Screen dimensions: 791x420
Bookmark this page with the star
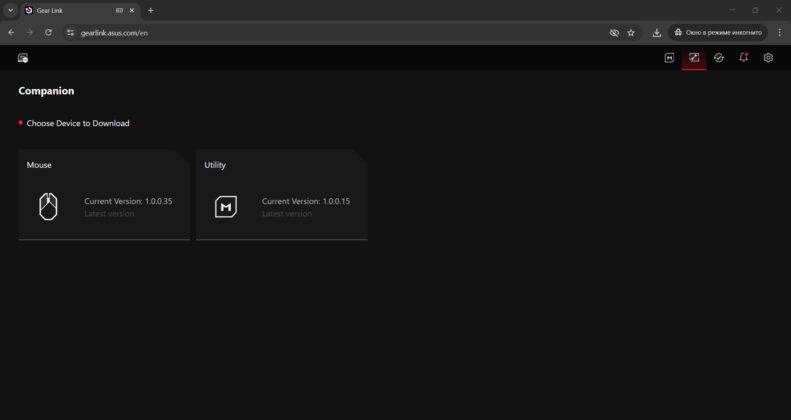[x=631, y=33]
